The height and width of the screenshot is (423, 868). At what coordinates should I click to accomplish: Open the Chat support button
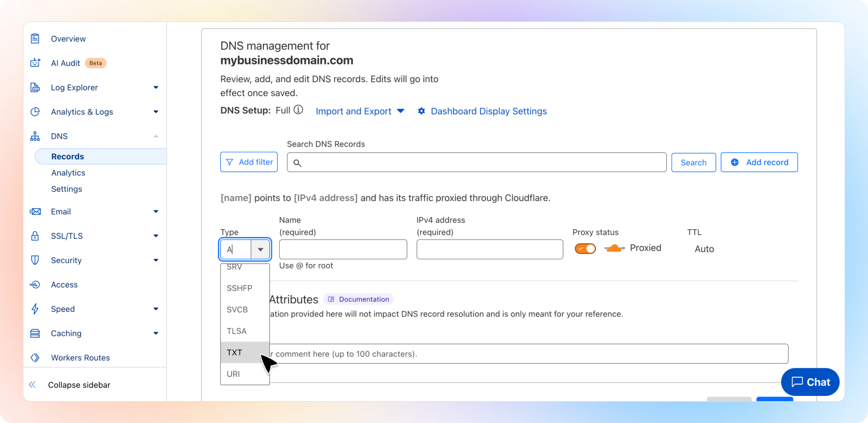coord(810,382)
